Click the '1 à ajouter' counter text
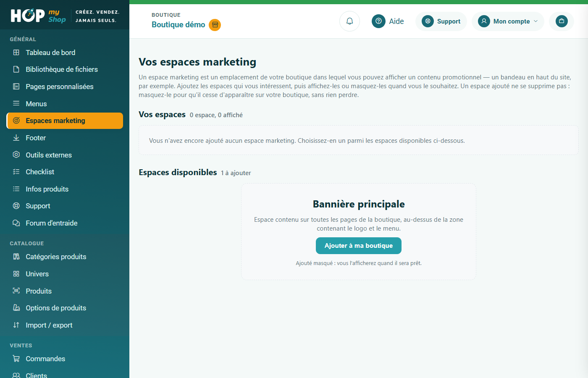This screenshot has width=588, height=378. tap(236, 173)
